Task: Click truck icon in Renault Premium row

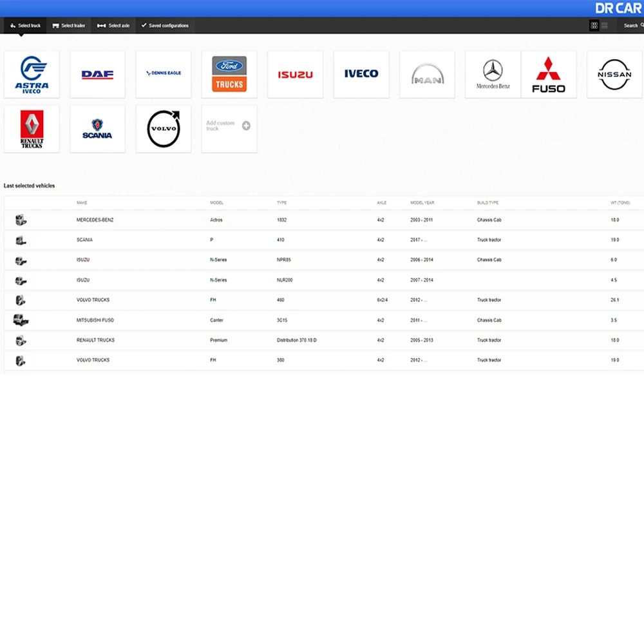Action: (x=21, y=341)
